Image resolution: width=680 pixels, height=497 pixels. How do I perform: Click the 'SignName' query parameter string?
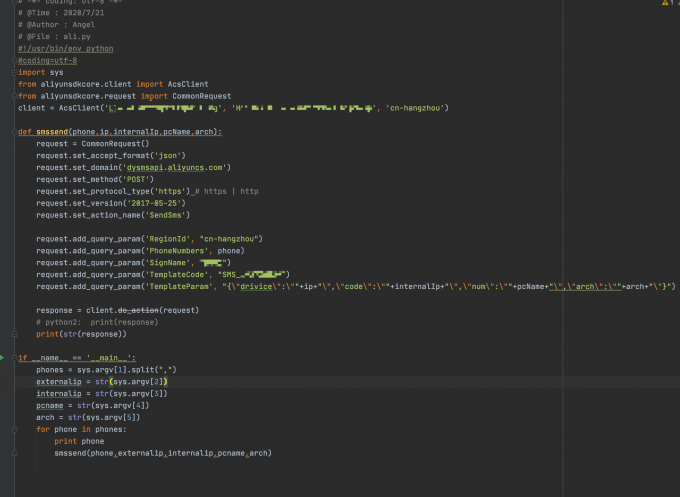click(x=167, y=263)
